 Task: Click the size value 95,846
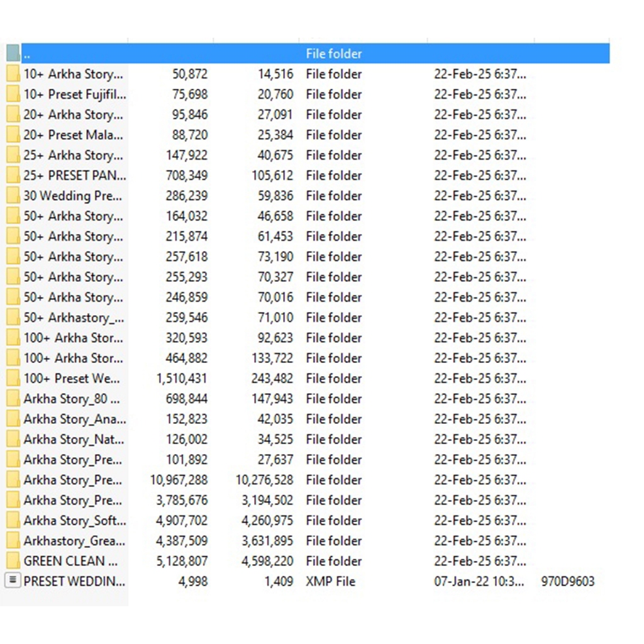[190, 114]
